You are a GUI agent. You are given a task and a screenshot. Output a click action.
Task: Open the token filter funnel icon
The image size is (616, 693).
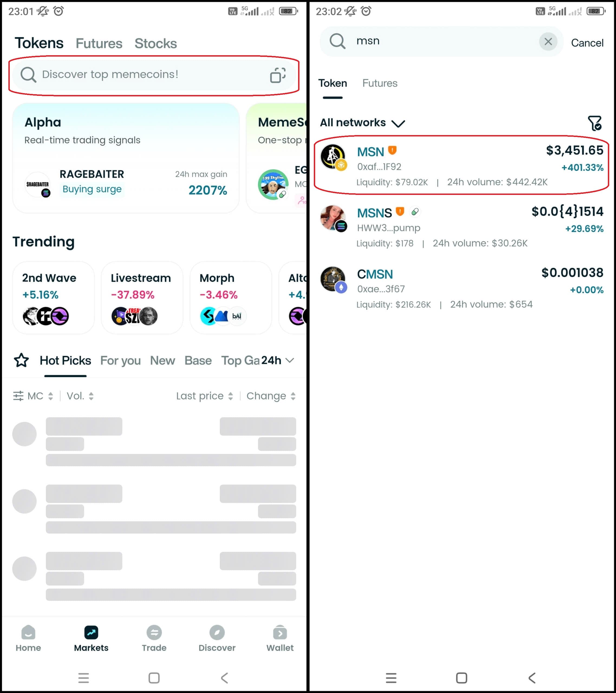point(595,123)
